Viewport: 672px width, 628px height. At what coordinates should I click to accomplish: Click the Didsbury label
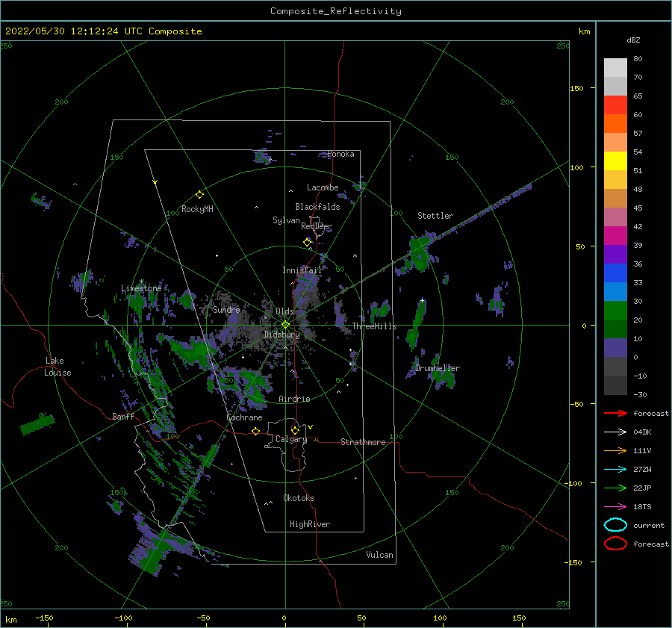coord(281,335)
